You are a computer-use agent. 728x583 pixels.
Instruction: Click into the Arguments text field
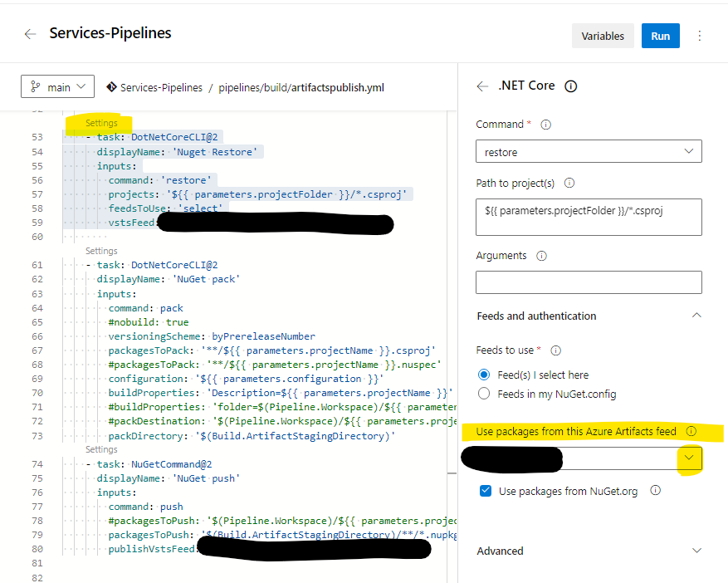point(589,282)
